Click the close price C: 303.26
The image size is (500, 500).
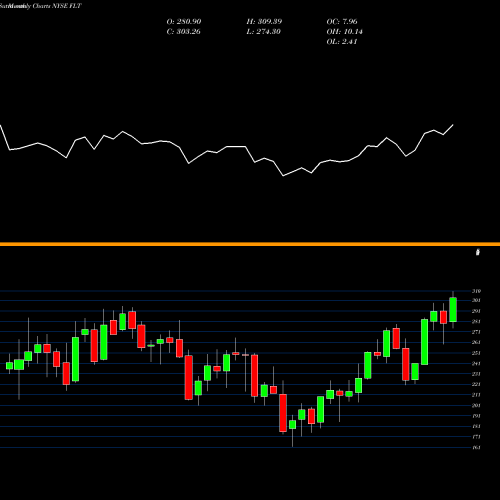[183, 31]
